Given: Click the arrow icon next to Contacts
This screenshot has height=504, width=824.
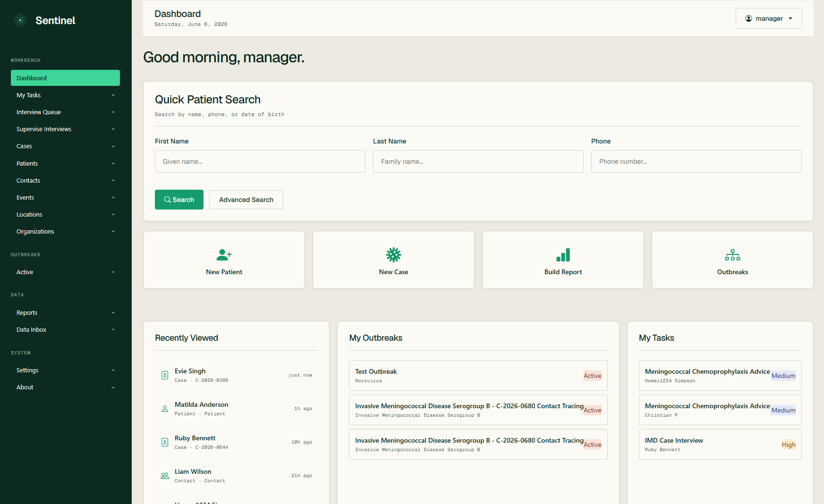Looking at the screenshot, I should (x=113, y=180).
